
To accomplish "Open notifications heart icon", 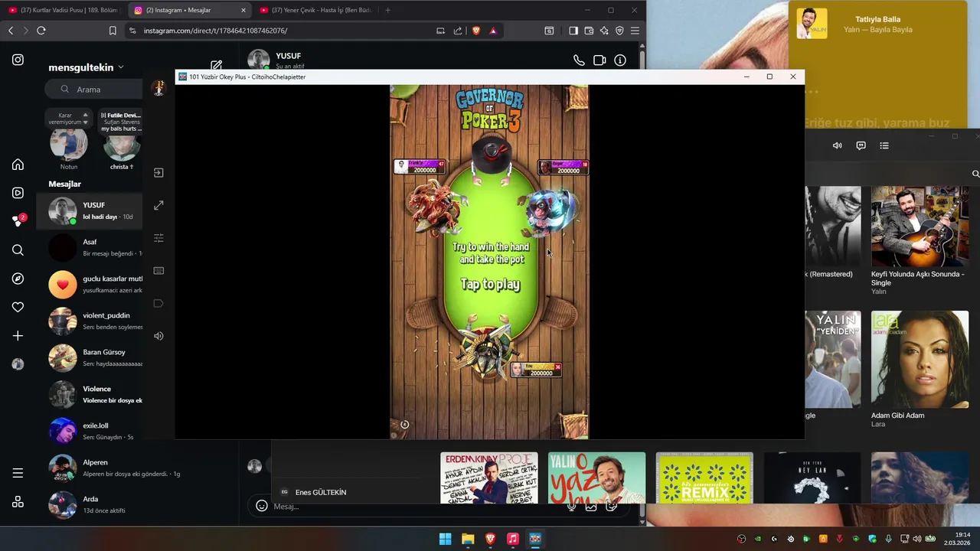I will [x=18, y=307].
